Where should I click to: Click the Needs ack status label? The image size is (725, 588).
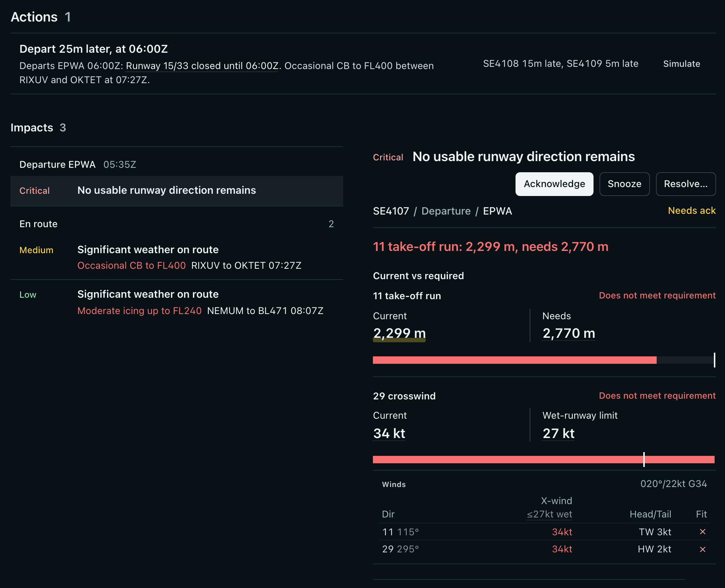692,210
